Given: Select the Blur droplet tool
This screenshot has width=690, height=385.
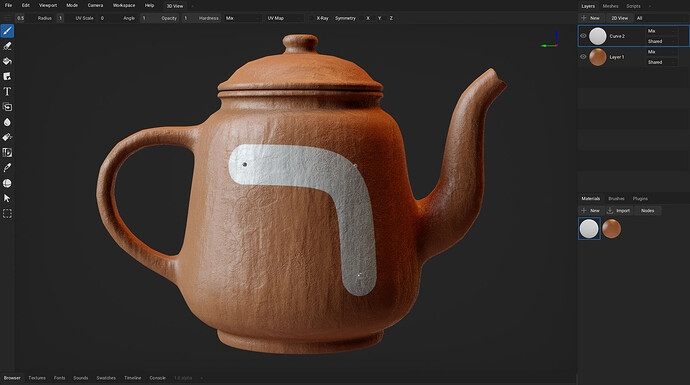Looking at the screenshot, I should (7, 122).
